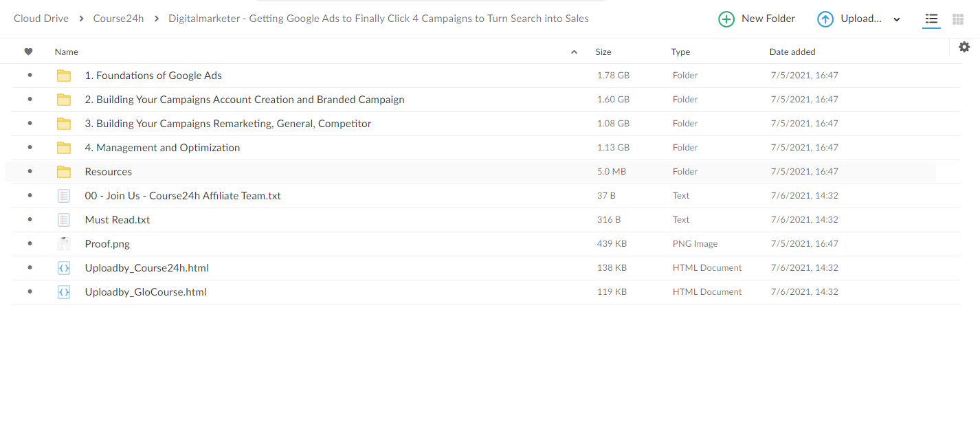
Task: Click the 5.0 MB size value
Action: point(611,172)
